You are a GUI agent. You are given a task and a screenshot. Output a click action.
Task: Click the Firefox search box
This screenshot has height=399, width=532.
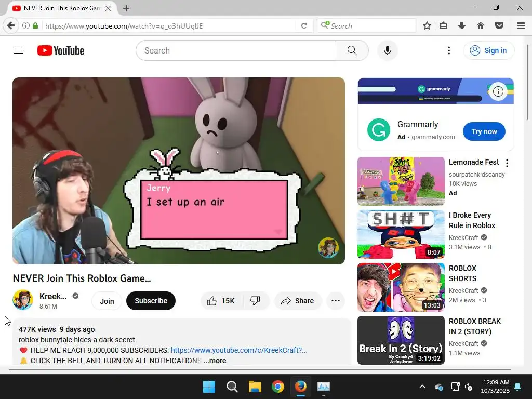point(366,26)
